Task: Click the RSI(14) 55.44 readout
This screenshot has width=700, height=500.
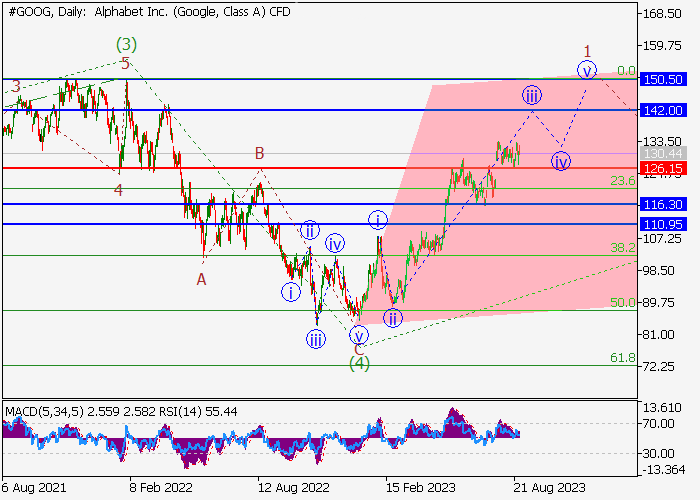Action: click(198, 411)
